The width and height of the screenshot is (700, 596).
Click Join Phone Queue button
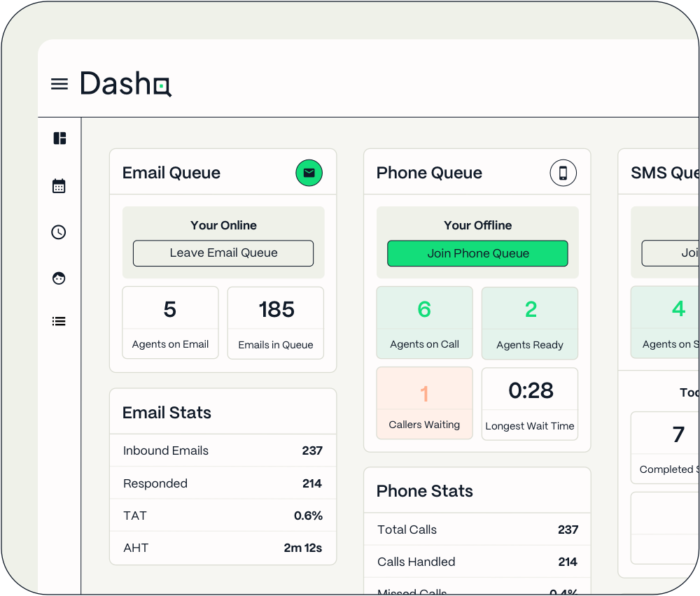pos(477,253)
